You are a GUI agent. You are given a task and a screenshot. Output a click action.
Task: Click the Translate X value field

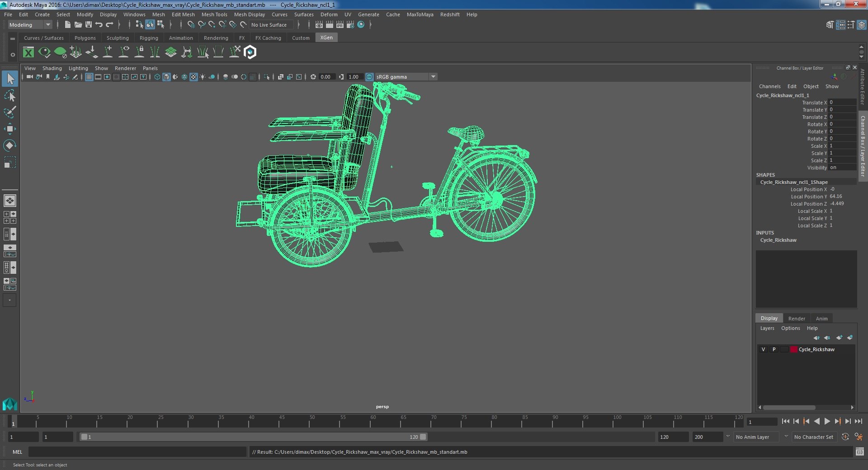(x=842, y=103)
